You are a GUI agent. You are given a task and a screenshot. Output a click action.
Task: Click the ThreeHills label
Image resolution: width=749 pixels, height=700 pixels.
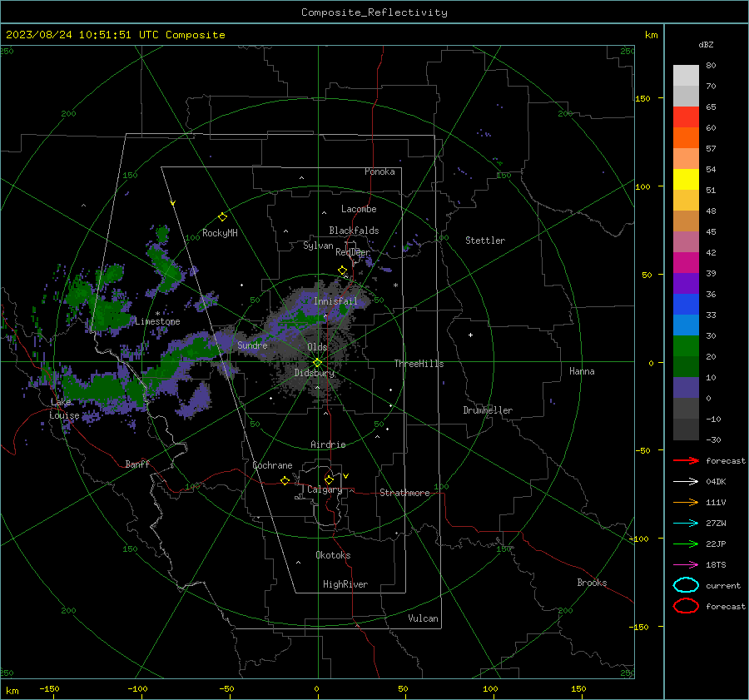tap(419, 364)
